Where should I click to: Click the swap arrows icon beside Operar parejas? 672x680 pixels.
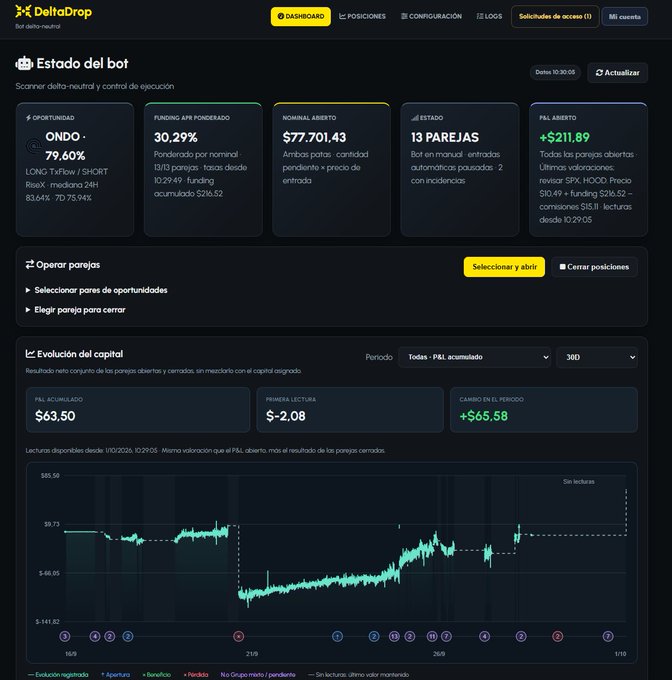coord(29,265)
